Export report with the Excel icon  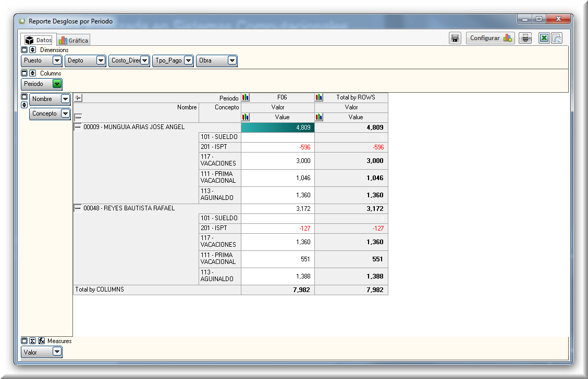click(544, 38)
